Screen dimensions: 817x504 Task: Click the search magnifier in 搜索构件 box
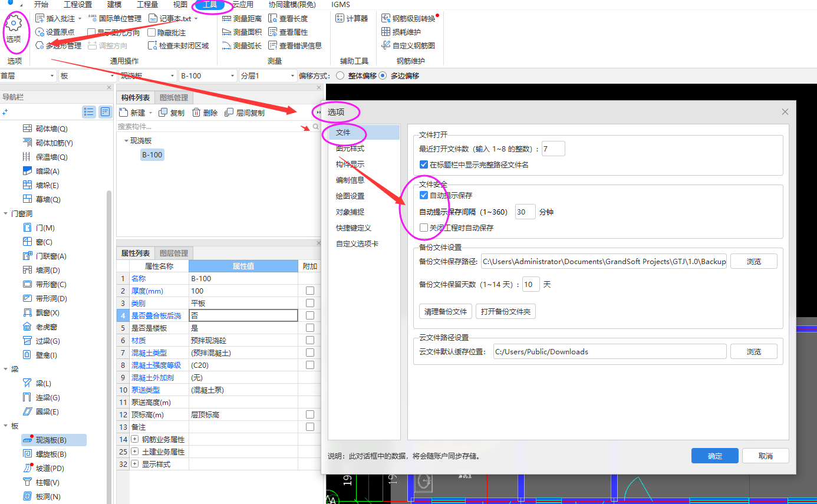pos(316,127)
